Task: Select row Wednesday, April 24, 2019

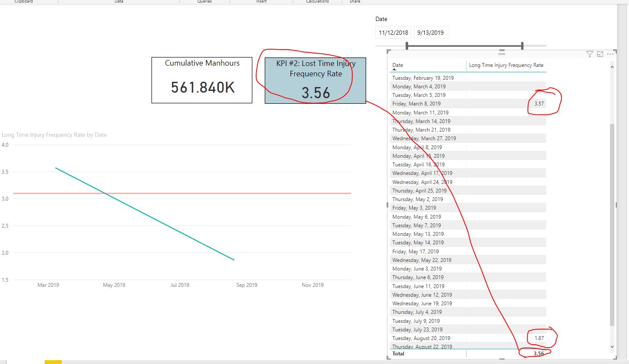Action: click(x=469, y=182)
